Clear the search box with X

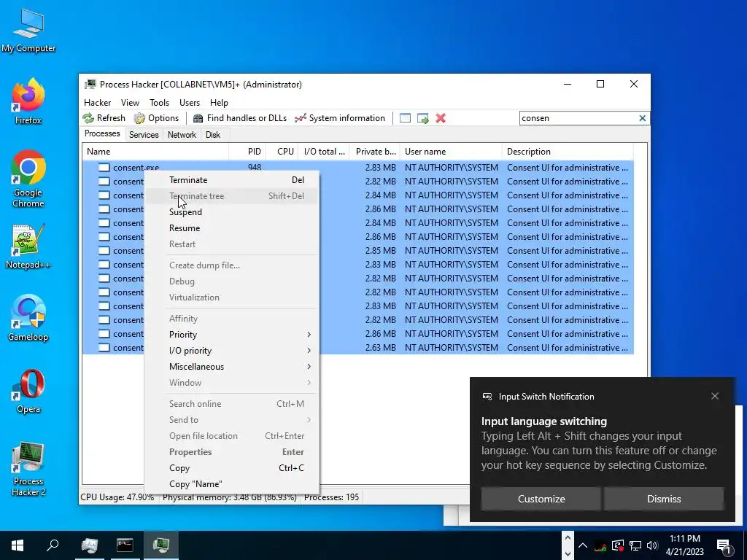point(642,118)
